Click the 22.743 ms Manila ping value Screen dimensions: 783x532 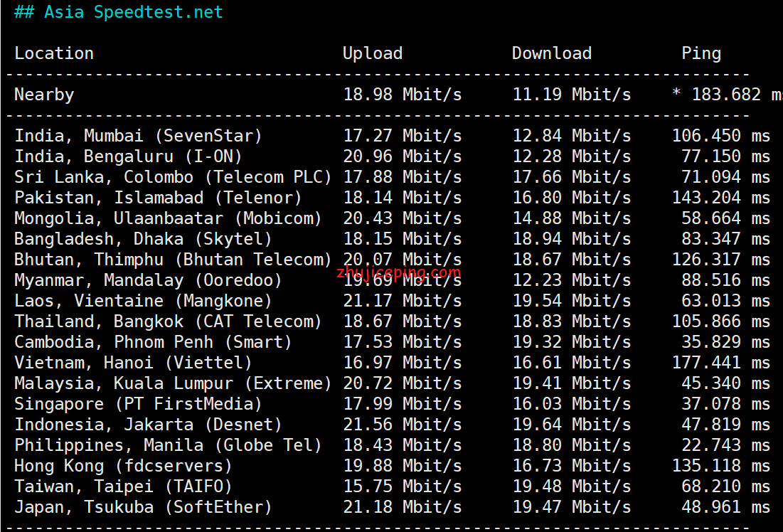click(725, 445)
